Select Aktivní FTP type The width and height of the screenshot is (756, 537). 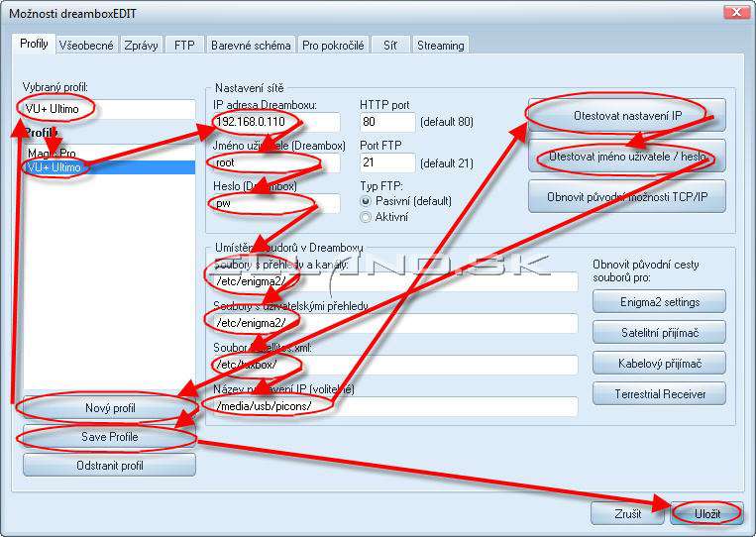(384, 217)
